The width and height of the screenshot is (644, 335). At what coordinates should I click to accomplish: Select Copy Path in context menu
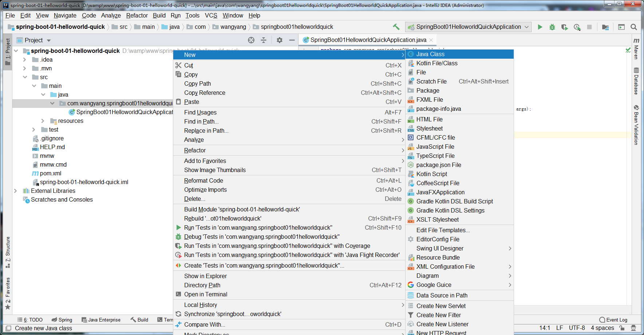tap(289, 83)
